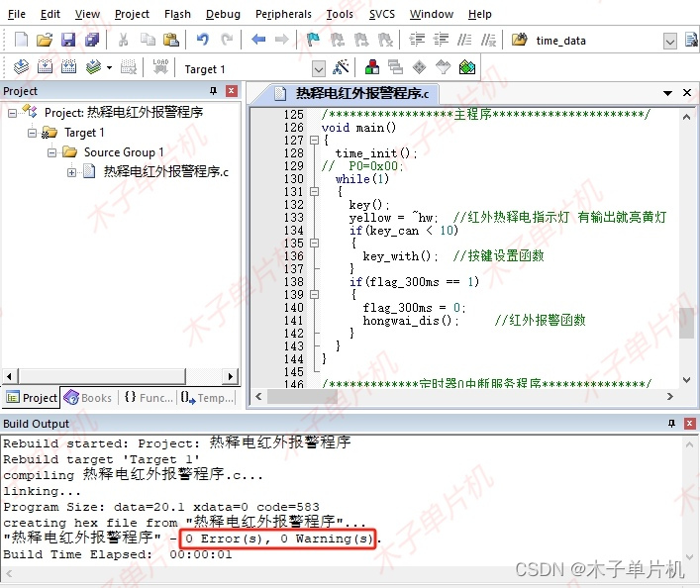The width and height of the screenshot is (700, 588).
Task: Click the Find in Files icon
Action: 519,41
